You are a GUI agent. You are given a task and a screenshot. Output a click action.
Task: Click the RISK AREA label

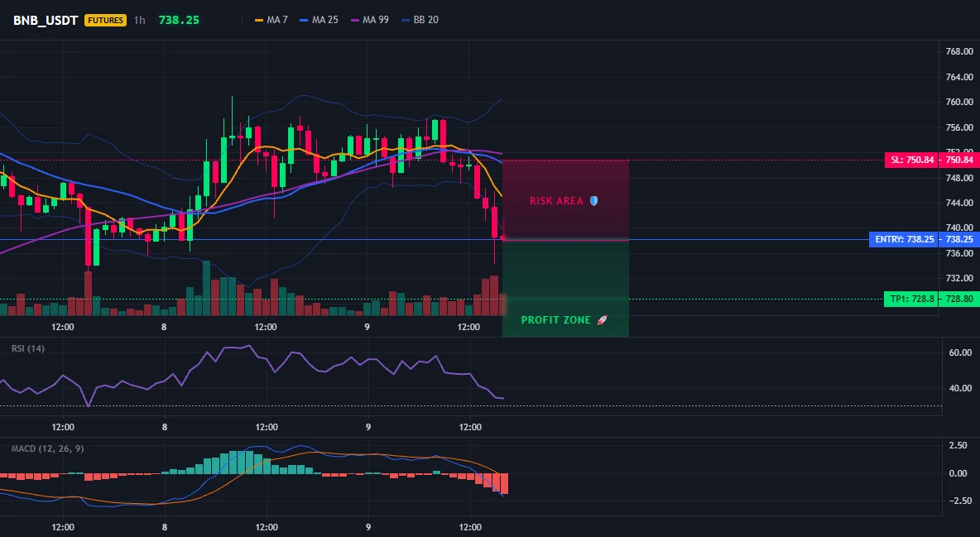click(556, 201)
